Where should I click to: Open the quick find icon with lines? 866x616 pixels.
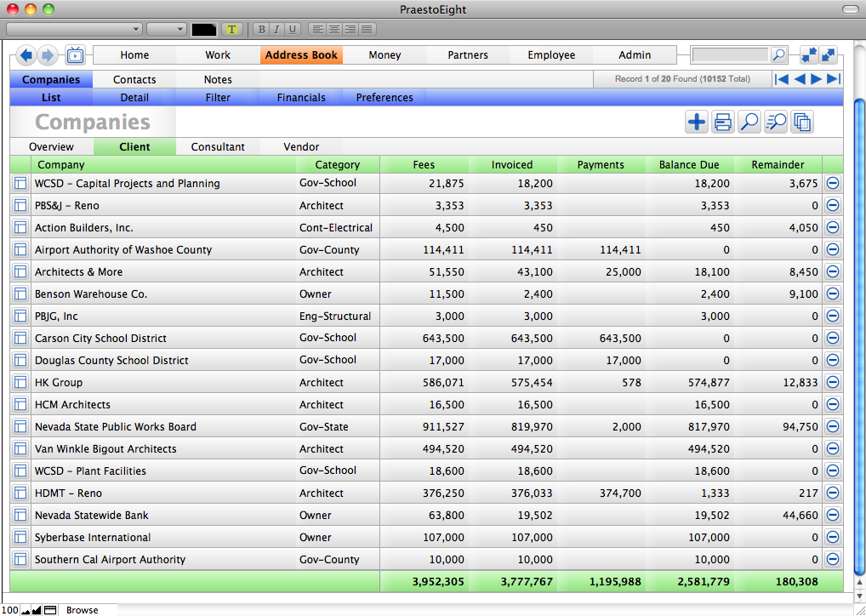pyautogui.click(x=776, y=122)
